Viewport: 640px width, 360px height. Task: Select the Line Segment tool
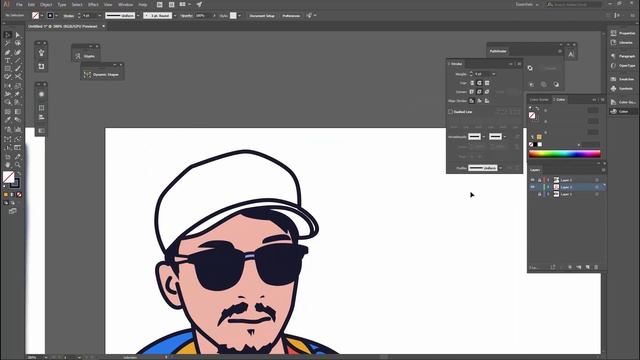point(18,60)
